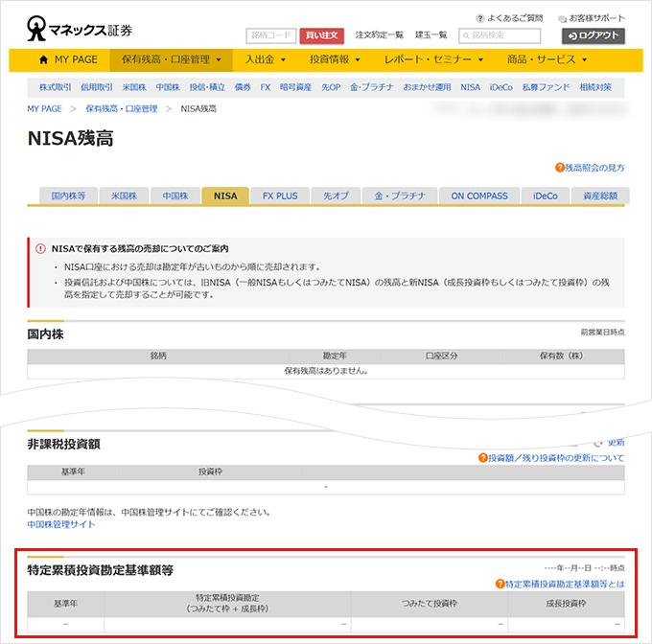
Task: Switch to FX PLUS tab
Action: coord(280,196)
